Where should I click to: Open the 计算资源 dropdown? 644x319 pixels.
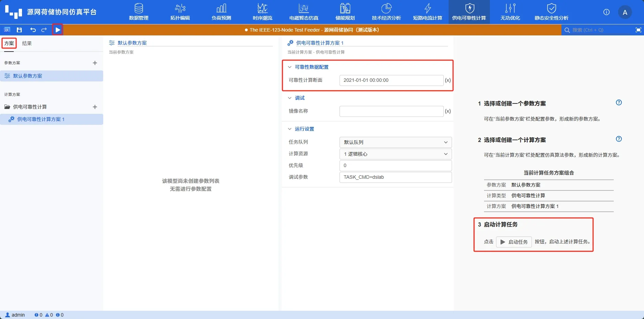tap(396, 154)
